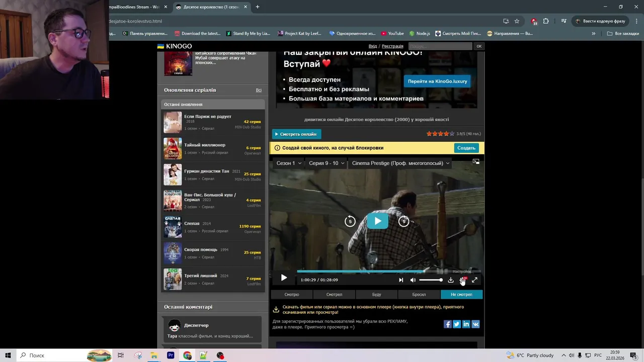The height and width of the screenshot is (362, 644).
Task: Open Ван-Пис. Большой куш series entry
Action: (210, 197)
